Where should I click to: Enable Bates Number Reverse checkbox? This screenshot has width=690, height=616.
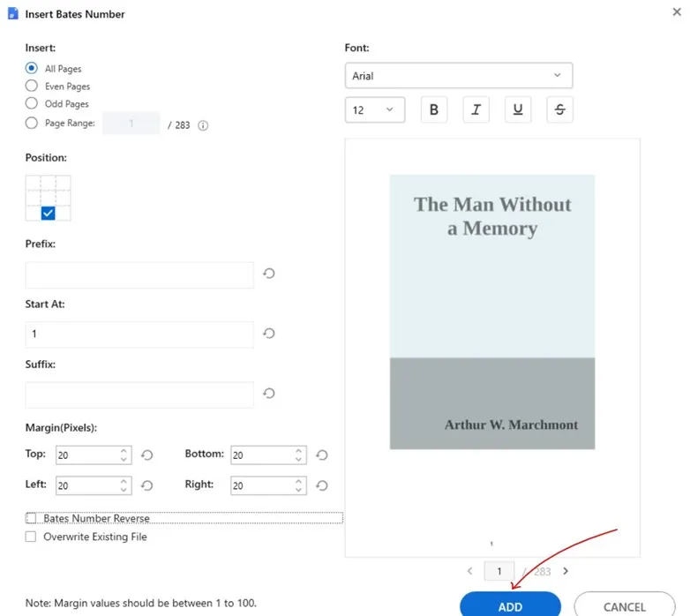(32, 519)
